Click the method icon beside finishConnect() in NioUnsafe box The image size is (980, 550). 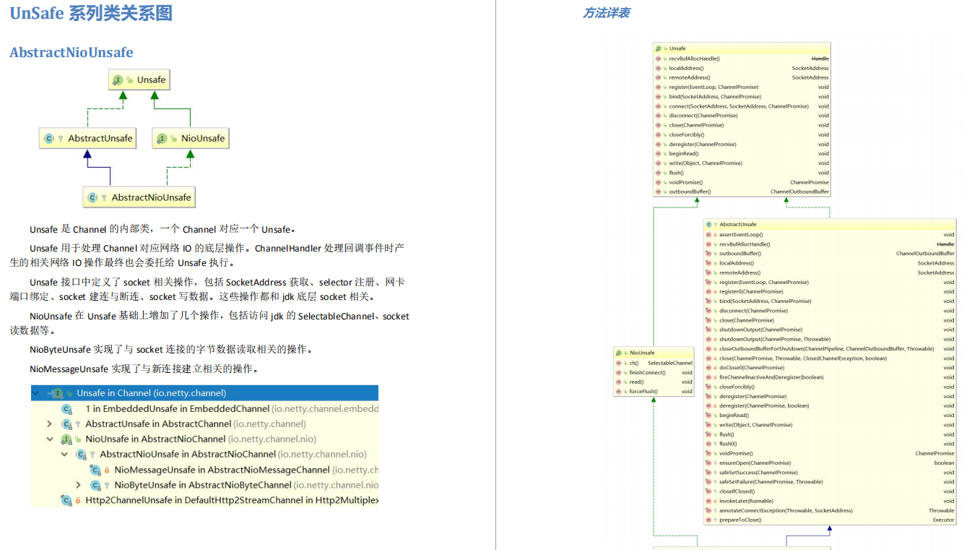click(x=618, y=372)
